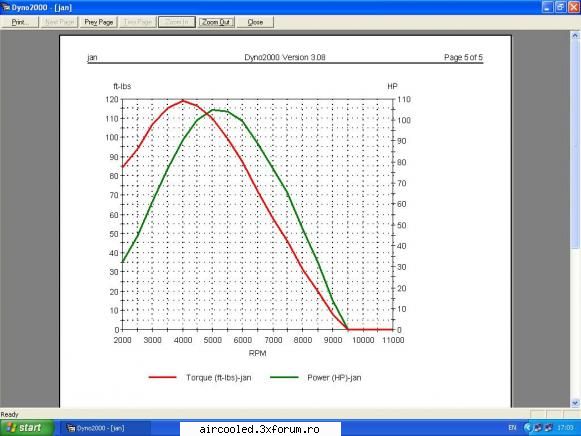
Task: Click the 17:03 taskbar clock
Action: (x=565, y=428)
